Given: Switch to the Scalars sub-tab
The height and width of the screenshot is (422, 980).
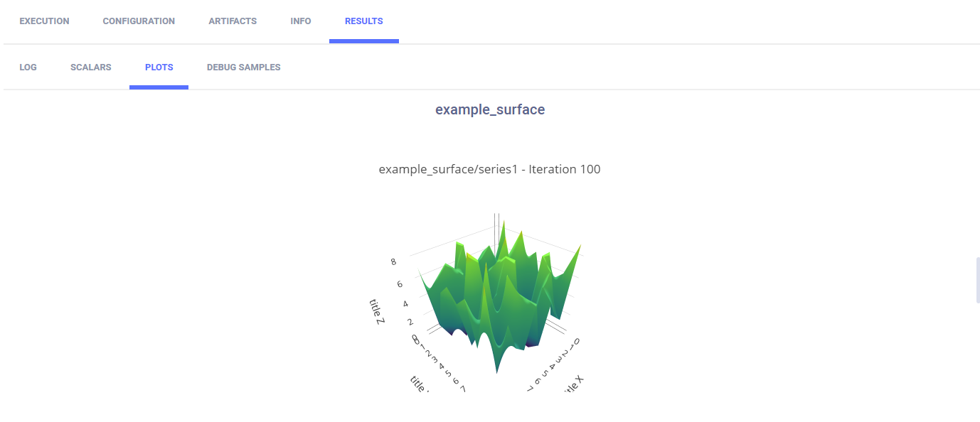Looking at the screenshot, I should [x=91, y=67].
